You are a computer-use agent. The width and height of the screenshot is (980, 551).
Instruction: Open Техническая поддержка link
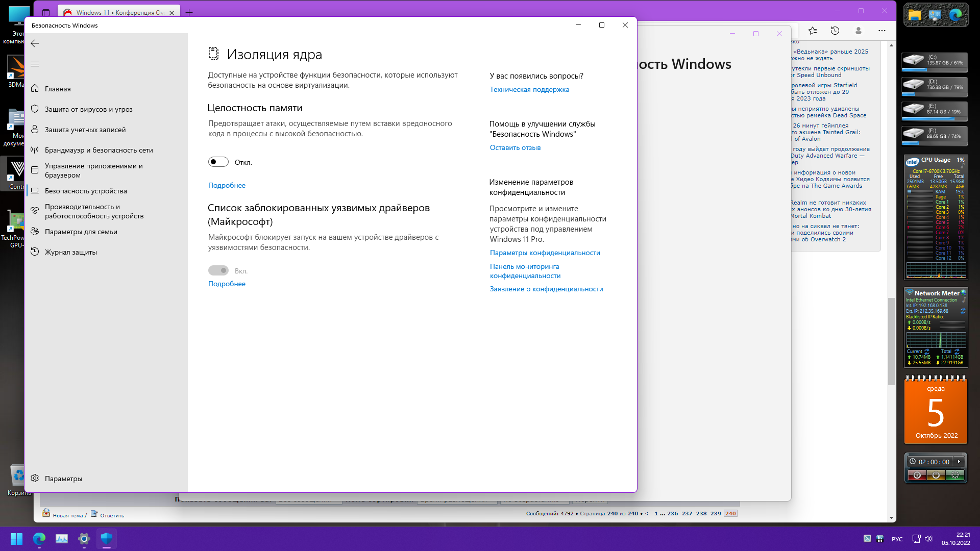click(529, 89)
